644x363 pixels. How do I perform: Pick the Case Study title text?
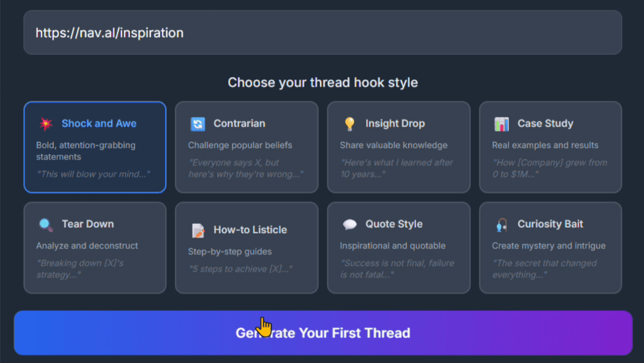pos(545,123)
